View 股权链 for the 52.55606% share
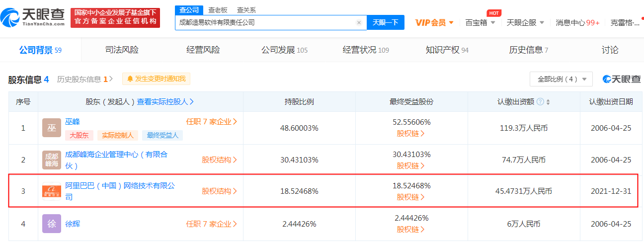Screen dimensions: 644x244 click(x=411, y=133)
